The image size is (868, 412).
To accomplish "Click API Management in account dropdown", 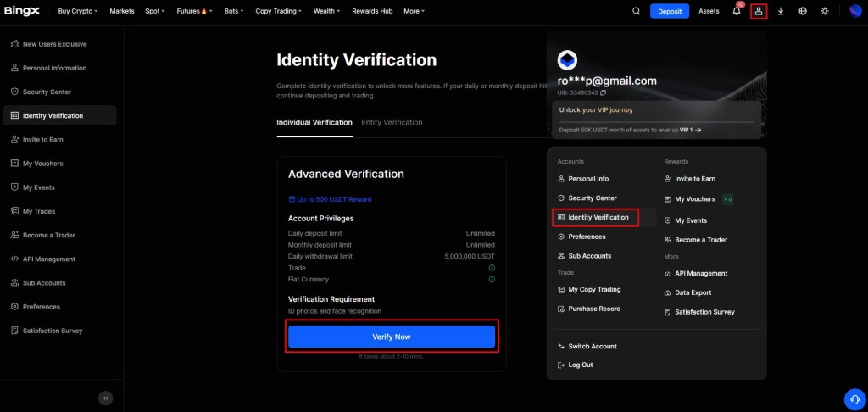I will 696,273.
